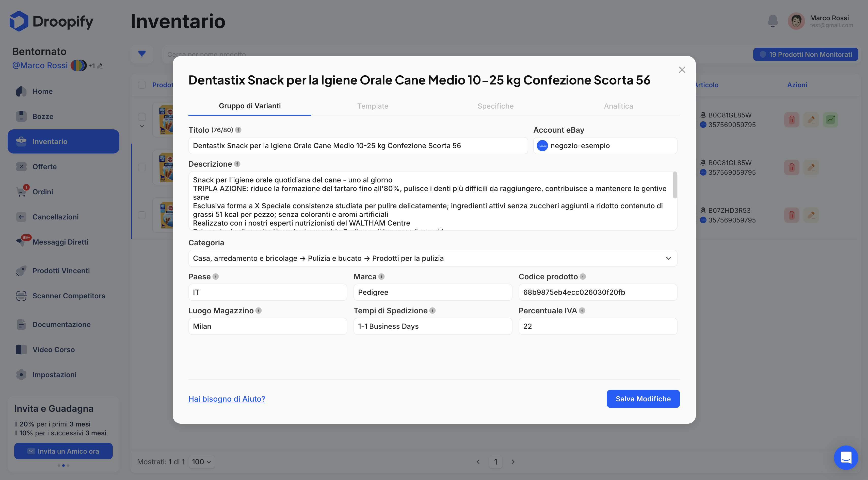The image size is (868, 480).
Task: Open Offerte in the sidebar
Action: pos(63,167)
